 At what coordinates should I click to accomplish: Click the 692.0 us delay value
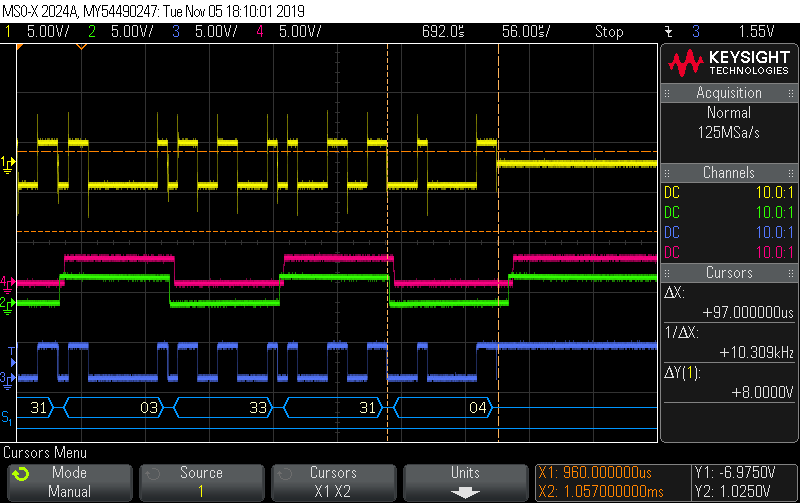click(443, 32)
